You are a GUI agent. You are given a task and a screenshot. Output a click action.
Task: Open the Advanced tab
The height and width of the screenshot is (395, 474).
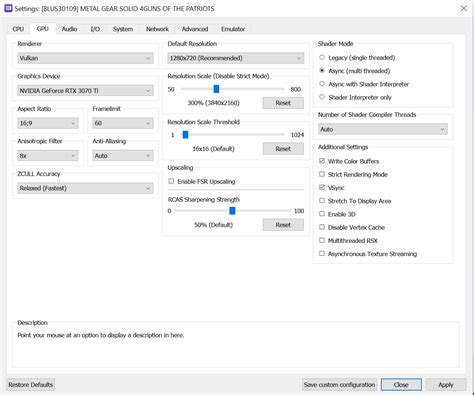tap(195, 29)
